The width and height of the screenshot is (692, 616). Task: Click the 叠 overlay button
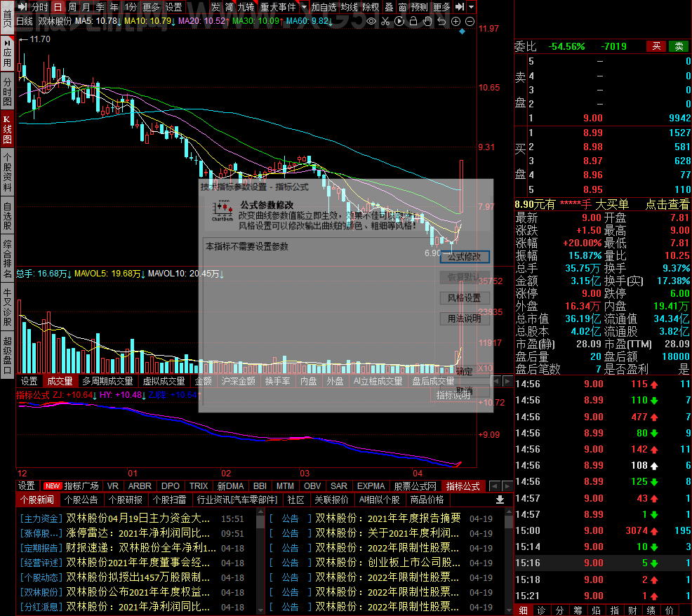(389, 6)
